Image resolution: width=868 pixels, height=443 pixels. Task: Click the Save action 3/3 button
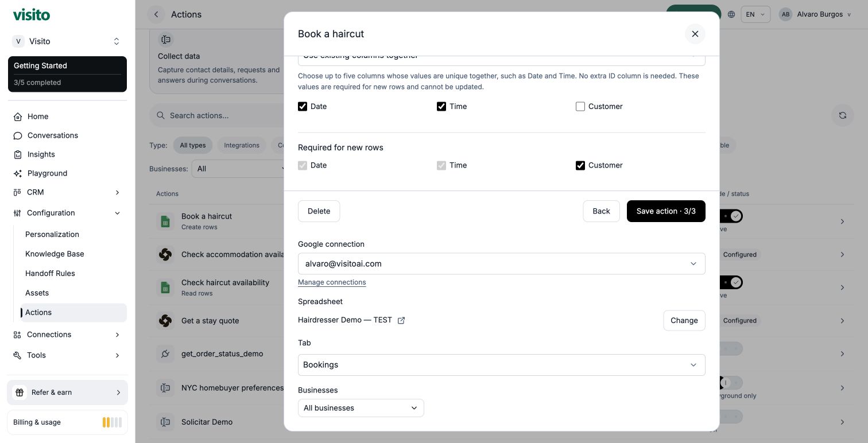tap(666, 211)
